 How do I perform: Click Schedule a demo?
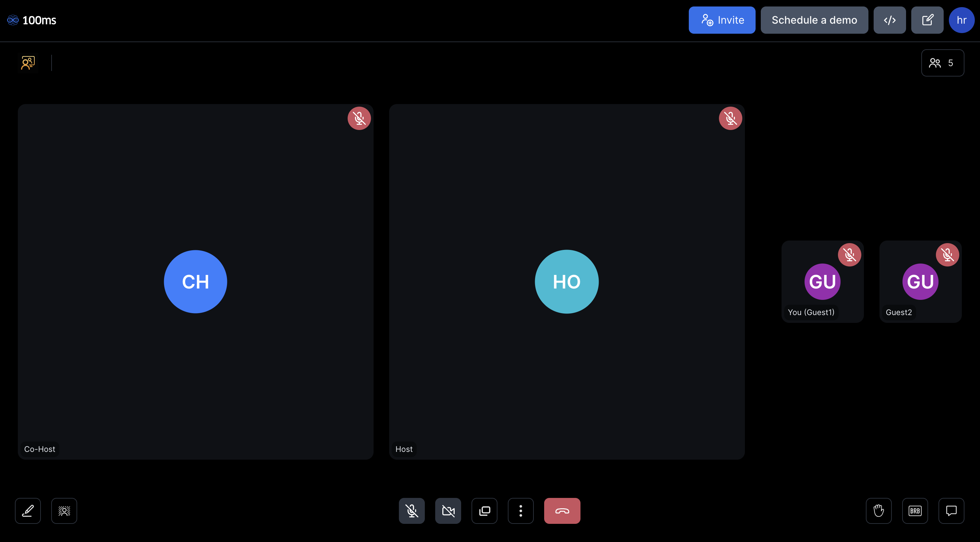(814, 20)
